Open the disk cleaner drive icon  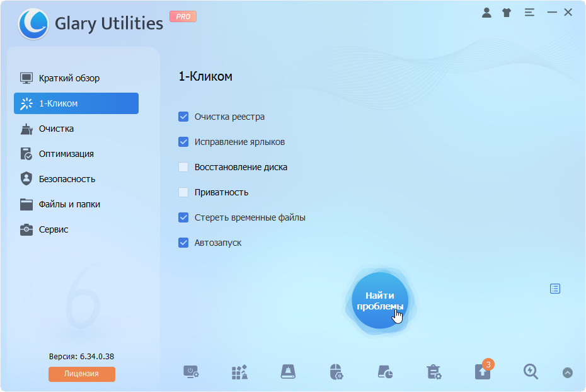click(x=288, y=372)
